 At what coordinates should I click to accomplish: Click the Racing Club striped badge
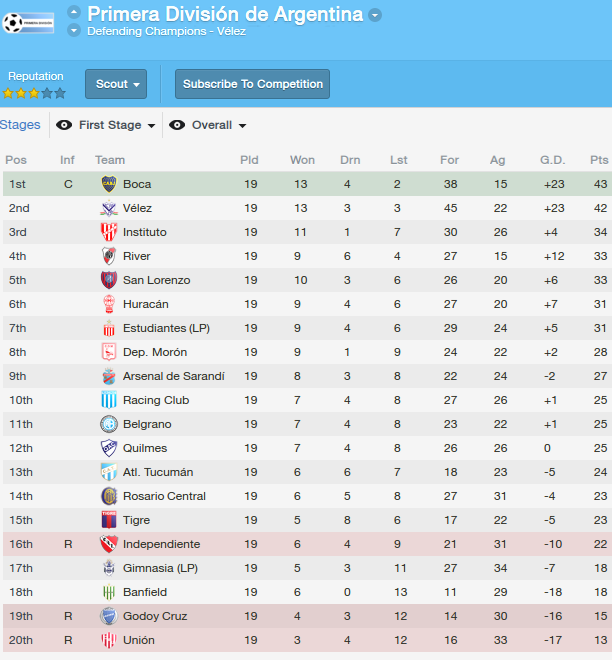(109, 400)
